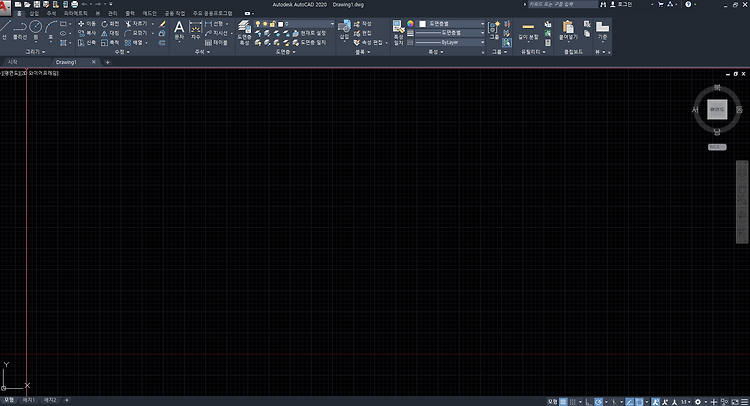Viewport: 750px width, 406px height.
Task: Toggle annotation visibility in status bar
Action: [x=656, y=402]
